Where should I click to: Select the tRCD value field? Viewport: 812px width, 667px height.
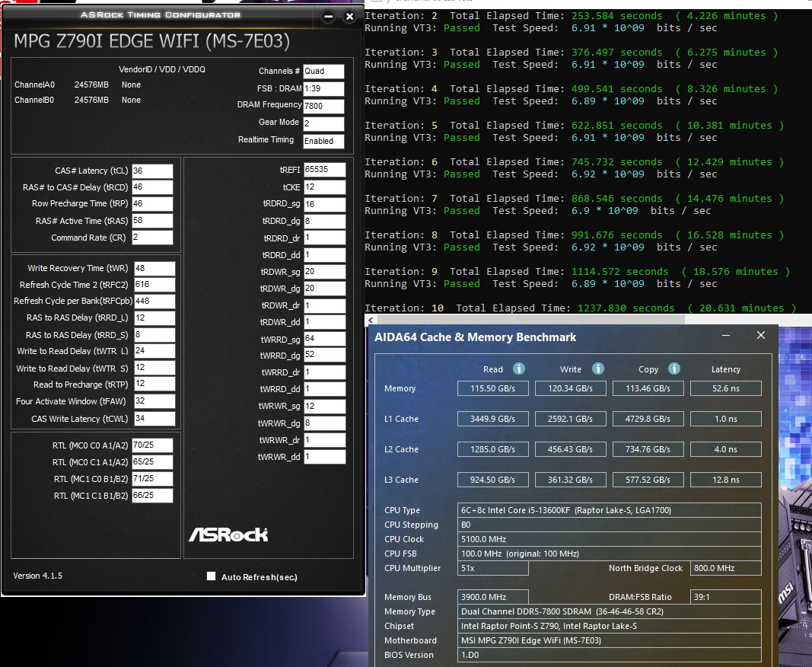pos(152,187)
